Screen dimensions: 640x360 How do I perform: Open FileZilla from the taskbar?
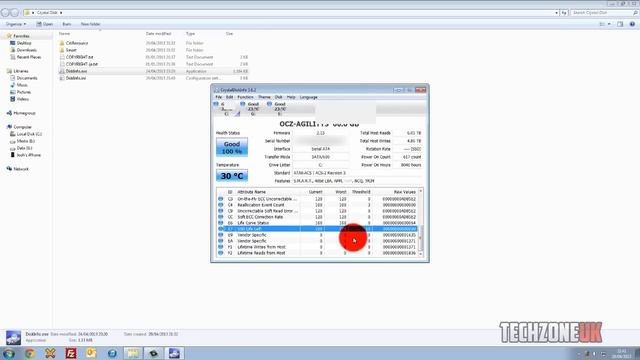tap(71, 353)
